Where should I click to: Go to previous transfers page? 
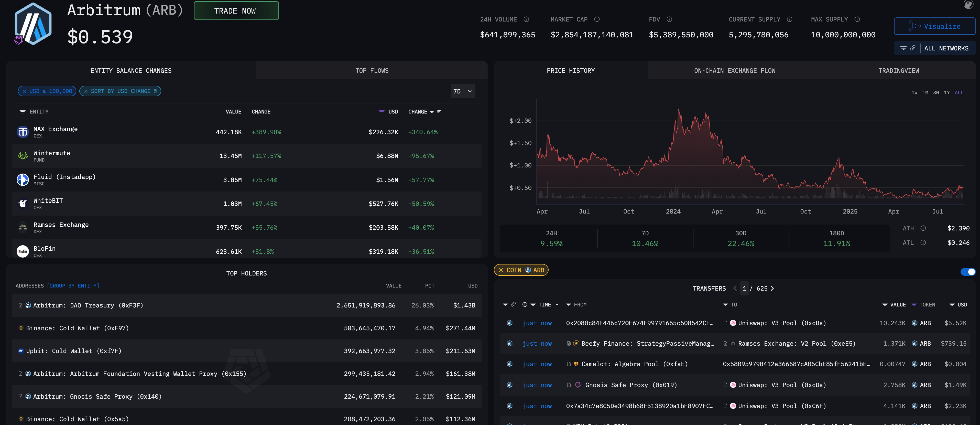735,288
